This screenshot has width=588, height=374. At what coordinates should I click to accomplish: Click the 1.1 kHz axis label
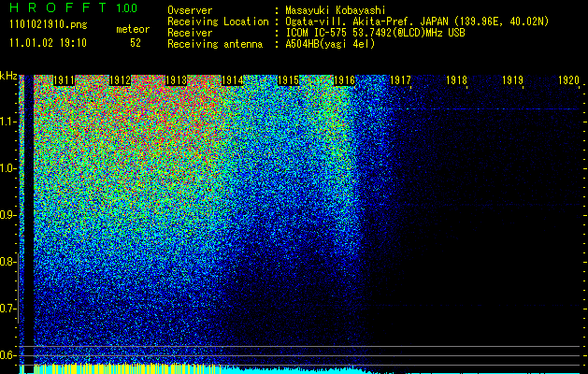coord(7,122)
